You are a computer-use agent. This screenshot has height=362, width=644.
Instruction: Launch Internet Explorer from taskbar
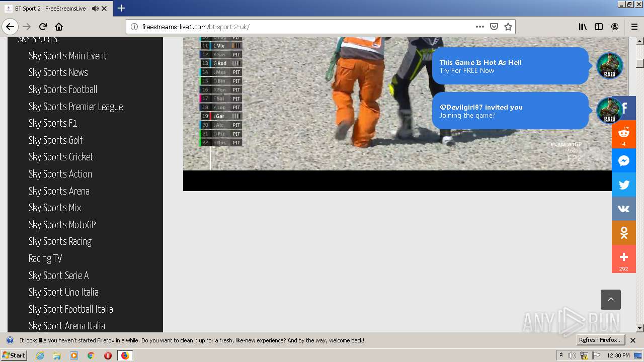coord(40,355)
